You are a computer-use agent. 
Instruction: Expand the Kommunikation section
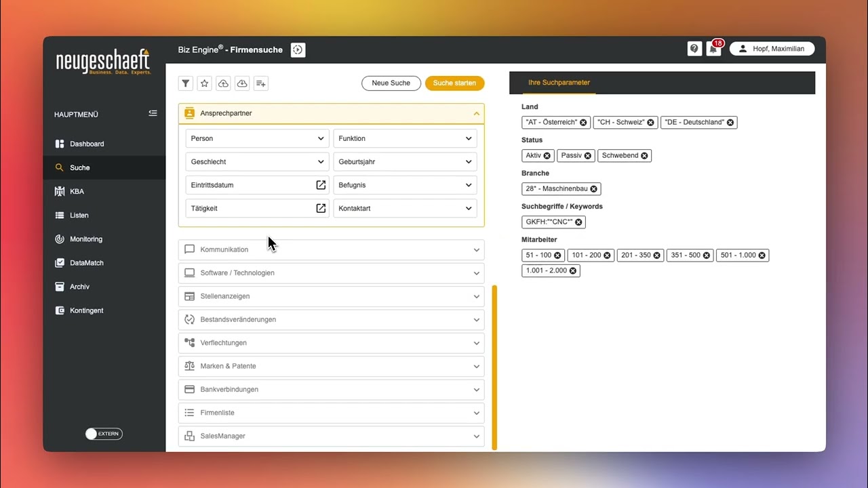(x=331, y=249)
